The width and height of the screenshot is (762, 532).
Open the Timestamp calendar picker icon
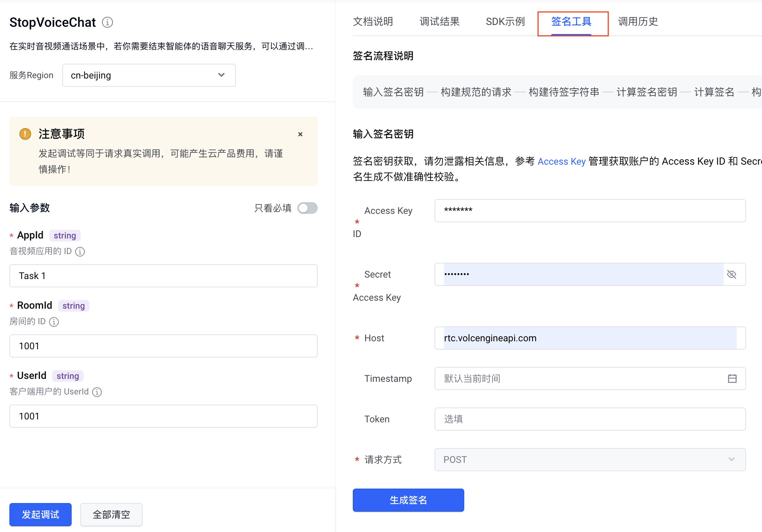tap(732, 379)
